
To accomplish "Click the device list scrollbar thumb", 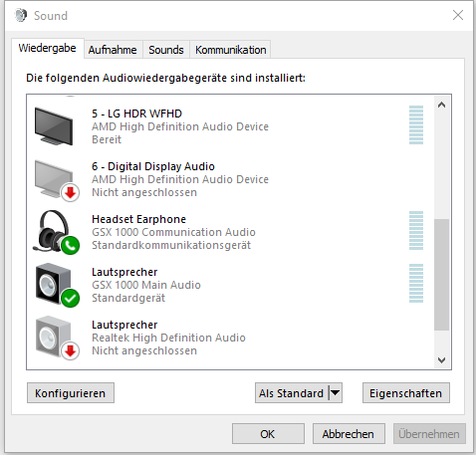I will click(441, 275).
